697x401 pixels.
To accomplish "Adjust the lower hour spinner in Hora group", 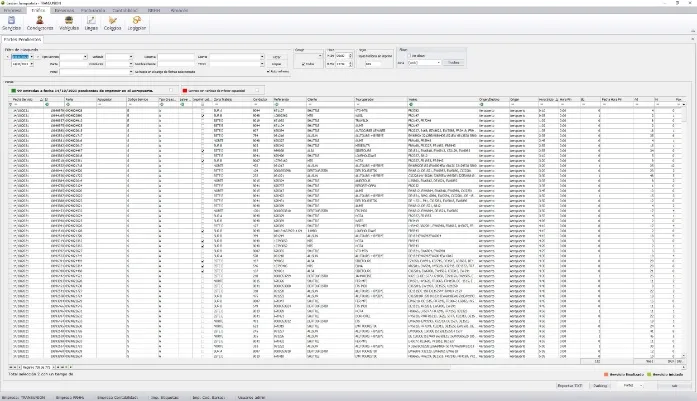I will click(x=350, y=64).
